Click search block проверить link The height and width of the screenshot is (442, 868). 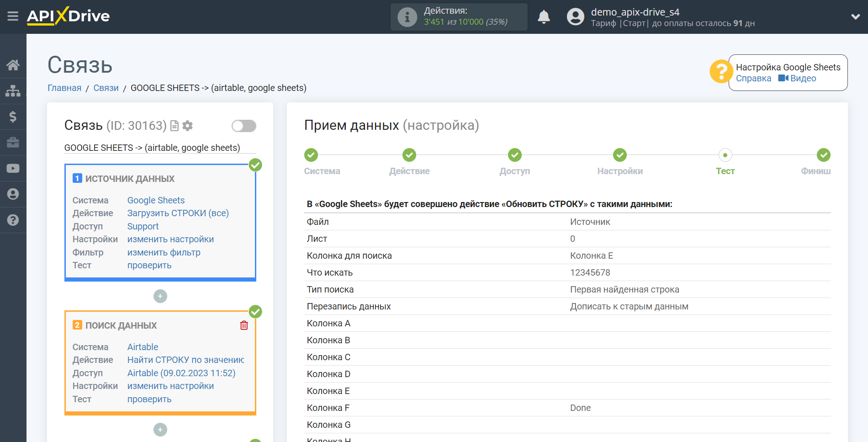click(x=149, y=399)
